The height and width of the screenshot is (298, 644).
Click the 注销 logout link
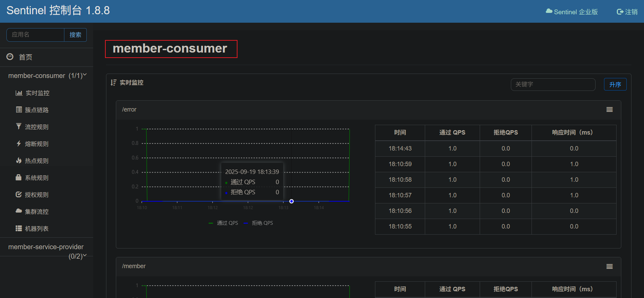pos(627,12)
